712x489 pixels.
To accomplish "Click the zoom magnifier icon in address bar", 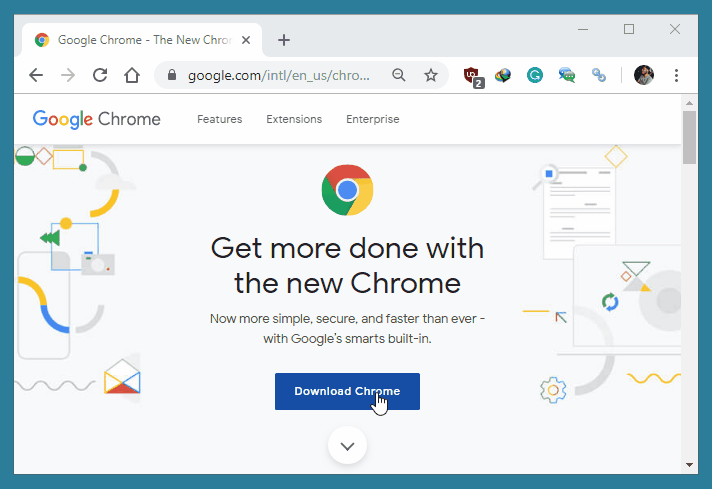I will (399, 75).
